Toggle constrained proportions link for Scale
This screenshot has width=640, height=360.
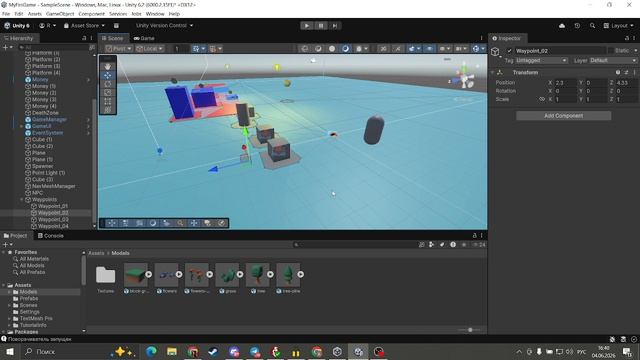point(542,99)
